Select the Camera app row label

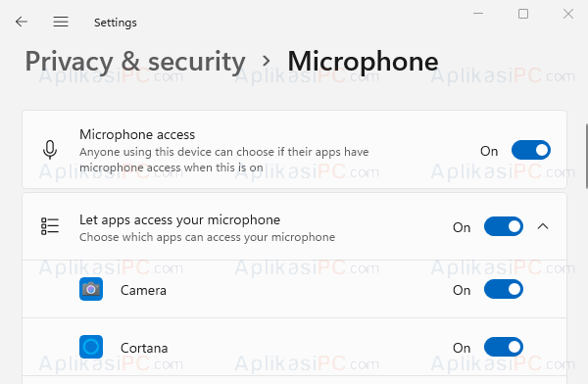point(143,290)
